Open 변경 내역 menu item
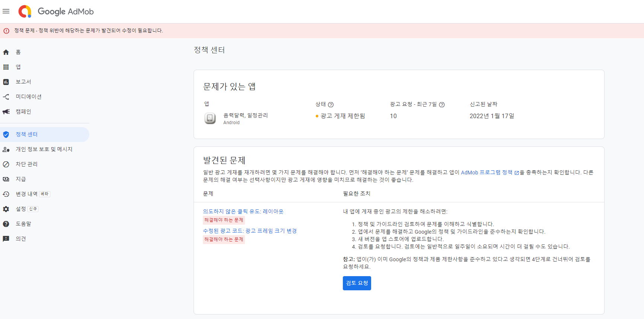This screenshot has height=319, width=644. click(26, 194)
